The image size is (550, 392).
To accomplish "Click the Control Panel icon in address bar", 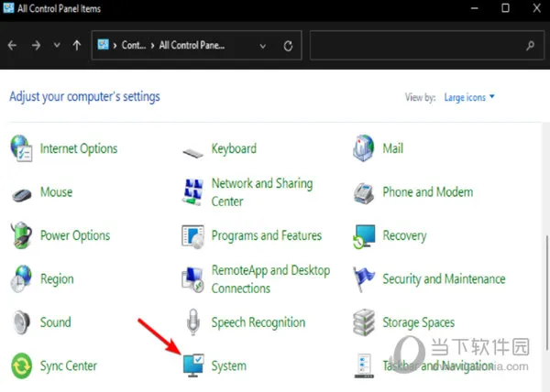I will 103,45.
